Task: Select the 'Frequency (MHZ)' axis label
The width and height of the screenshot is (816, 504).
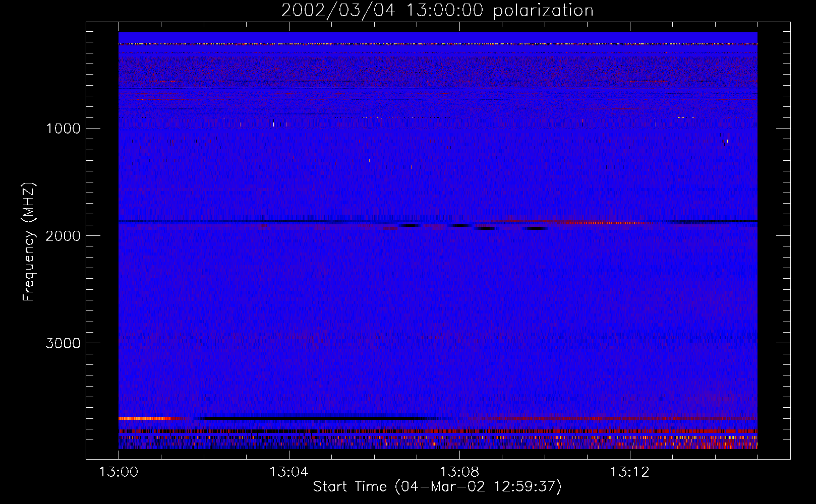Action: [29, 242]
